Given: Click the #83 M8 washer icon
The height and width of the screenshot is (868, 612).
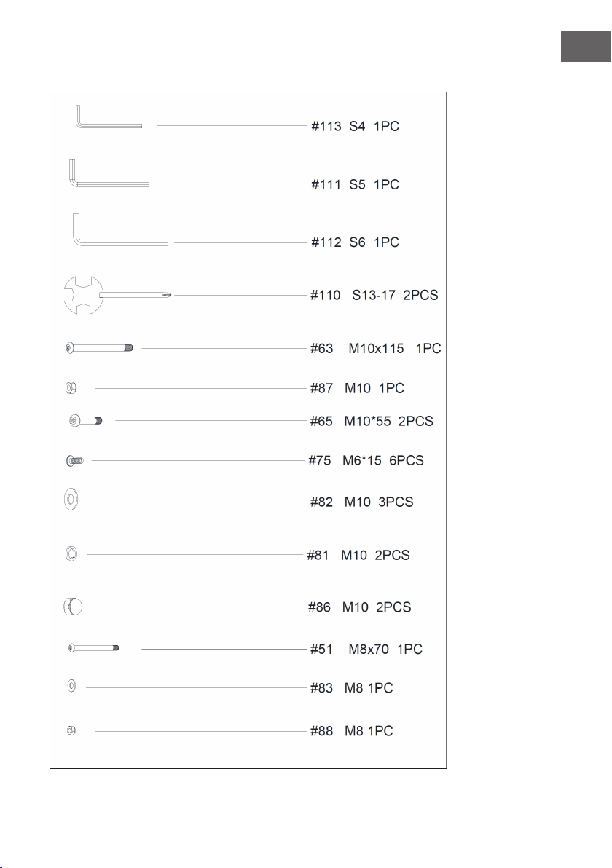Looking at the screenshot, I should (x=71, y=687).
